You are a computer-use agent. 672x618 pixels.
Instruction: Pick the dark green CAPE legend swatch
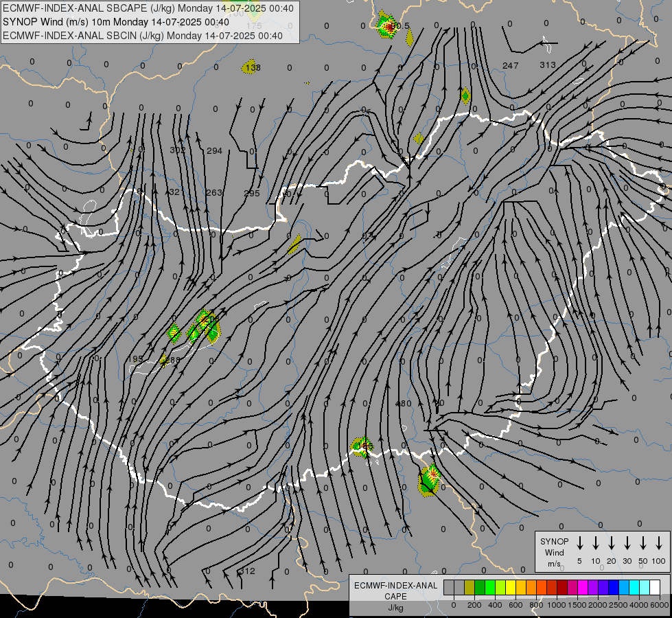point(480,588)
